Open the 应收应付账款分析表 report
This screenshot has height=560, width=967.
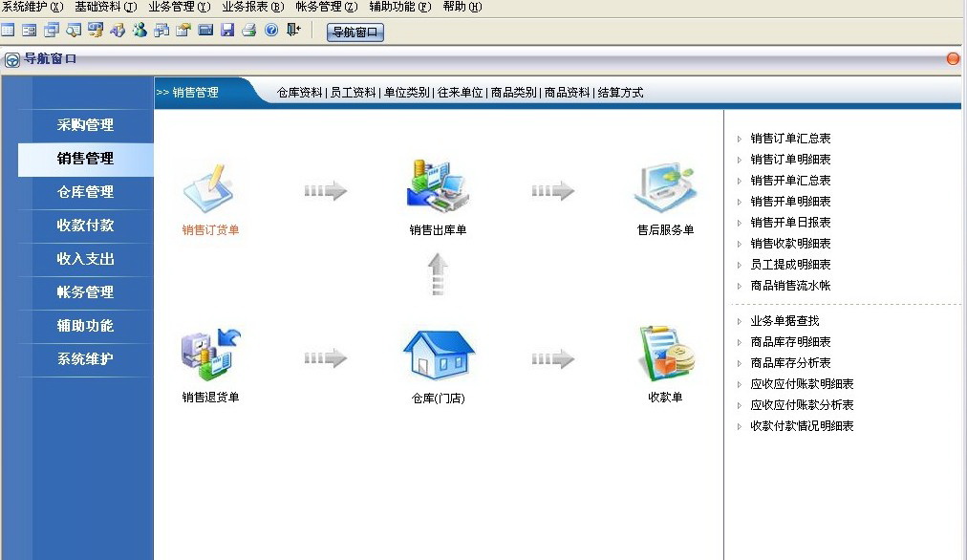pos(802,405)
